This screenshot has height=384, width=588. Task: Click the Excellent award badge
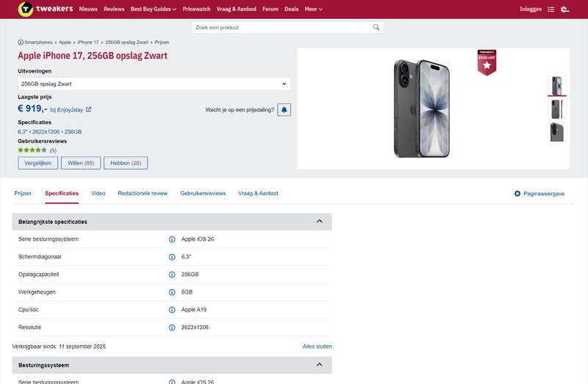pyautogui.click(x=487, y=62)
